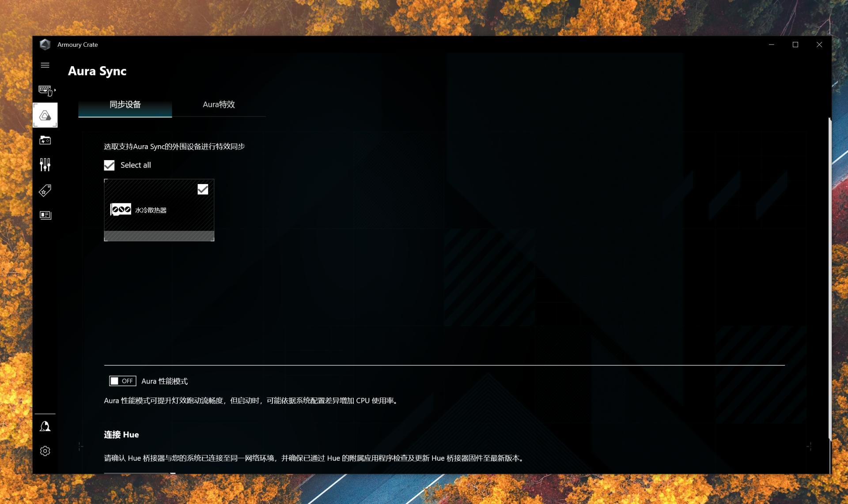
Task: Open the Settings gear icon
Action: click(x=45, y=451)
